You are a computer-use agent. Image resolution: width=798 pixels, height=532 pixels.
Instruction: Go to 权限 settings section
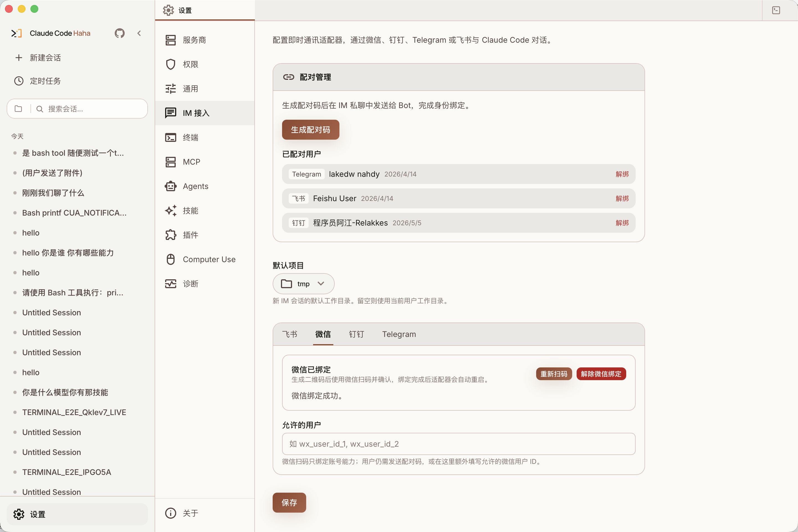pyautogui.click(x=204, y=64)
